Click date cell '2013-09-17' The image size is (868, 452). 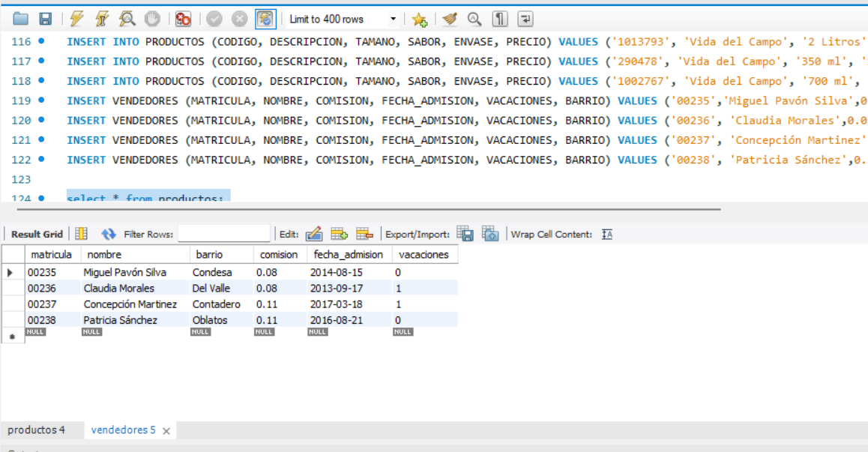[x=350, y=289]
